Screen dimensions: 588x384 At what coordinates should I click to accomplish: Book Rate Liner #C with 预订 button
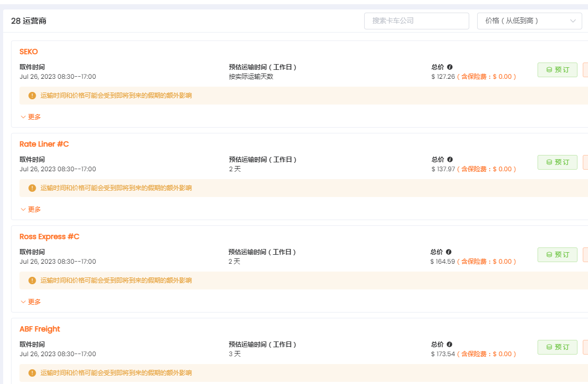557,162
